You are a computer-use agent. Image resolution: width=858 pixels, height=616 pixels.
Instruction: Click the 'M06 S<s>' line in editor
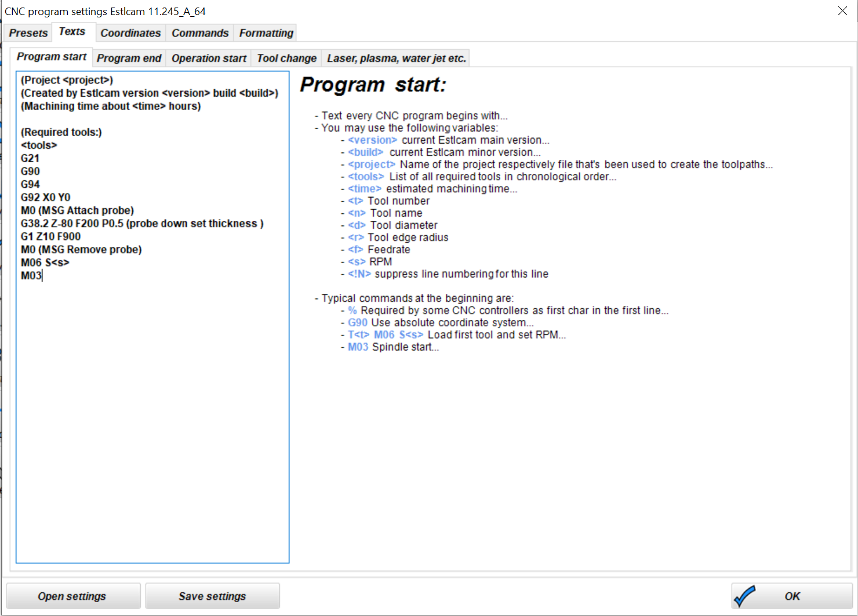tap(45, 263)
